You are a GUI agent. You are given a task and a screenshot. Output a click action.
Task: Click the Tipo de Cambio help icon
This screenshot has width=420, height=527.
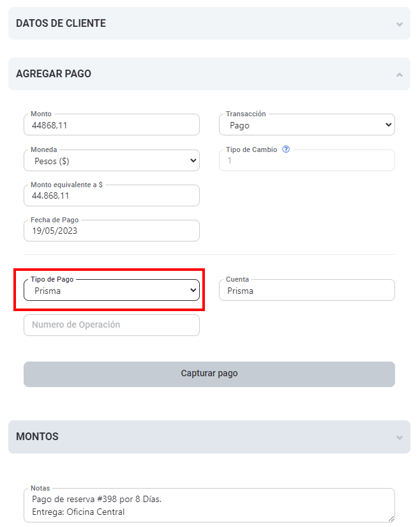click(x=286, y=149)
